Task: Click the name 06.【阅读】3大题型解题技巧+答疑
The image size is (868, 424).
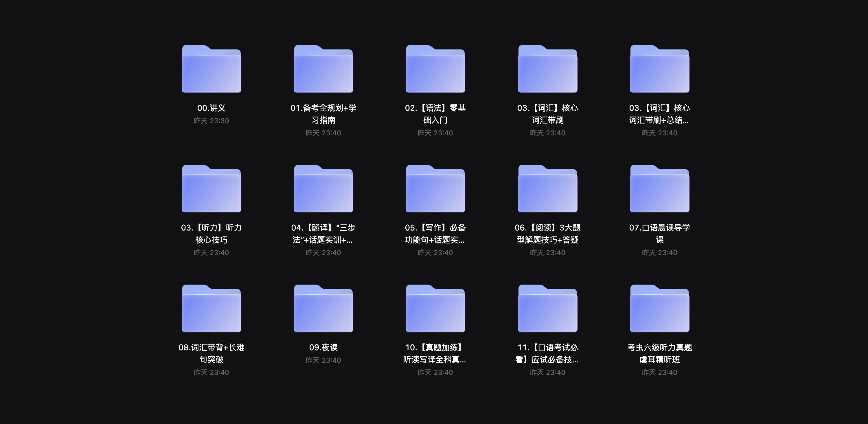Action: tap(547, 234)
